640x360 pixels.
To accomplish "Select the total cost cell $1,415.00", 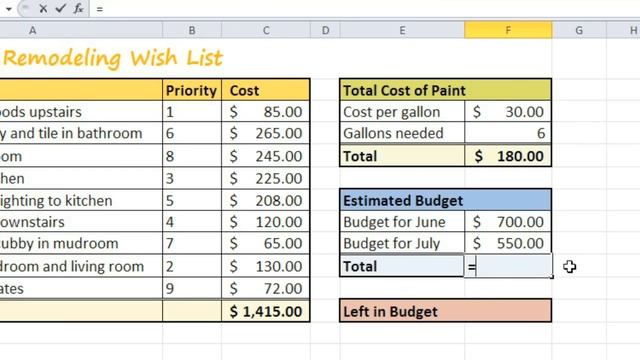I will [x=266, y=311].
